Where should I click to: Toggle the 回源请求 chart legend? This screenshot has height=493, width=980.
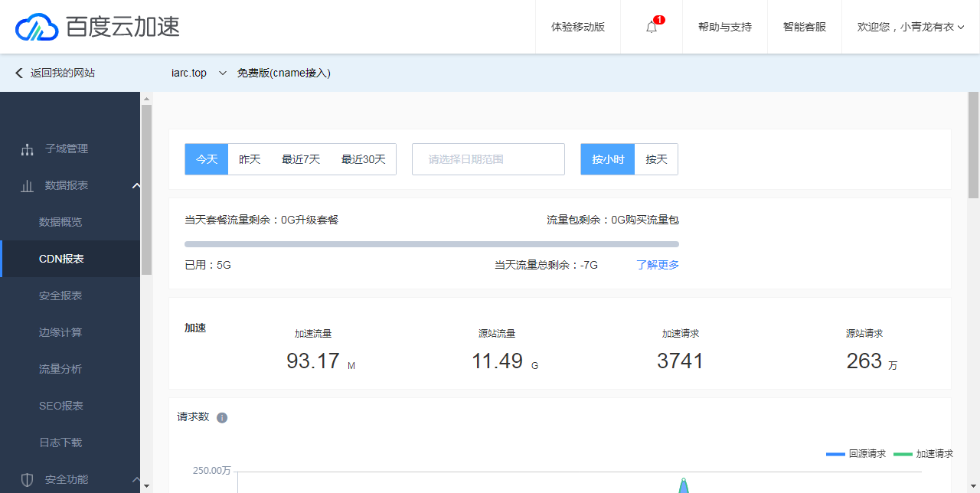coord(856,454)
